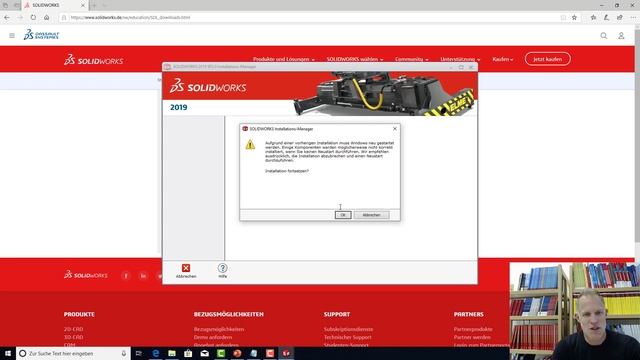
Task: Open the Partner werden footer link
Action: 472,337
